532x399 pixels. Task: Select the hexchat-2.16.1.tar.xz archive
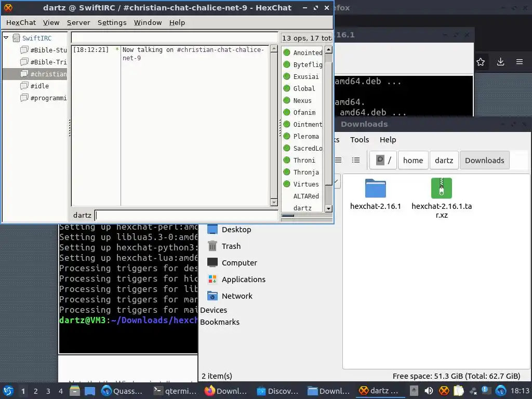pos(442,198)
